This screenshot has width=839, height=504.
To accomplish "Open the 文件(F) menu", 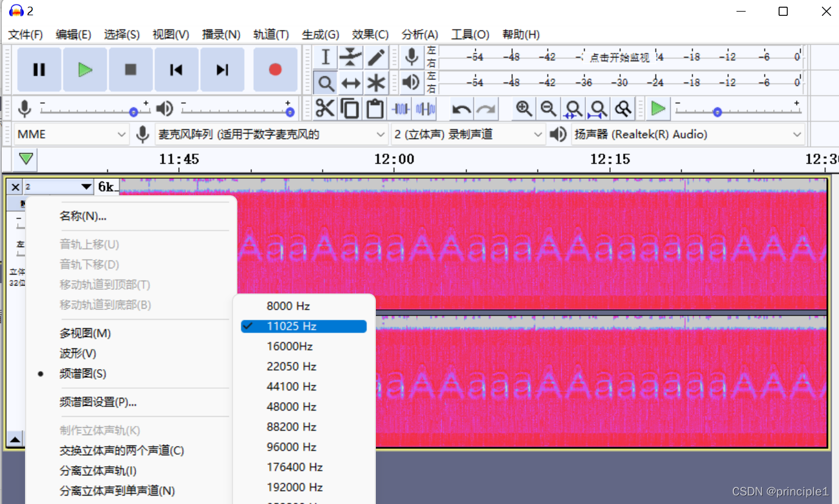I will (26, 35).
